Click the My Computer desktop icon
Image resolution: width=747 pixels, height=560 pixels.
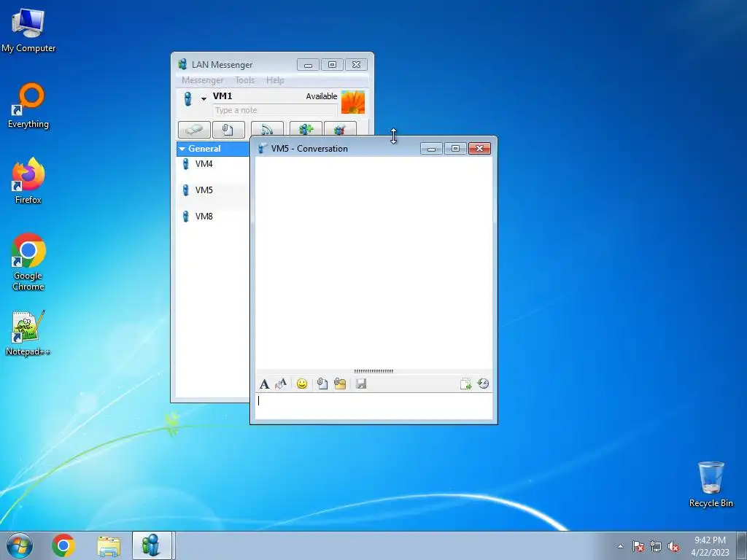[x=28, y=31]
